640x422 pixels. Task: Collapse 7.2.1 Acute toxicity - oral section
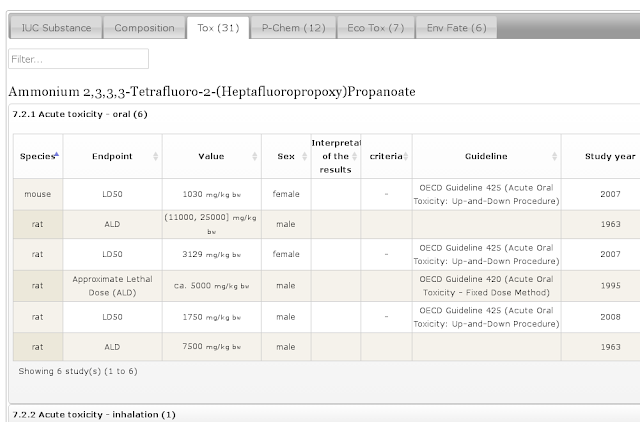coord(80,114)
